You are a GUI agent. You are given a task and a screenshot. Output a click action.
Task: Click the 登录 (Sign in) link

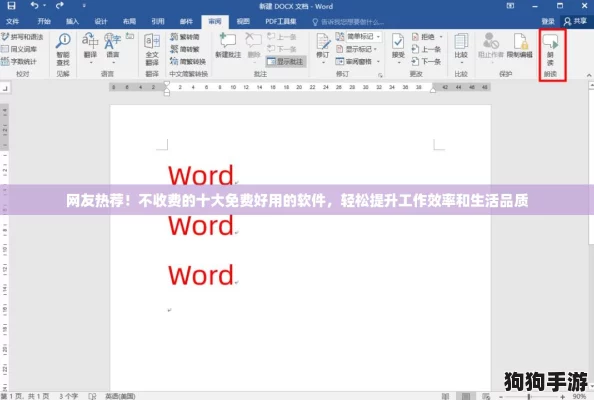(x=548, y=22)
